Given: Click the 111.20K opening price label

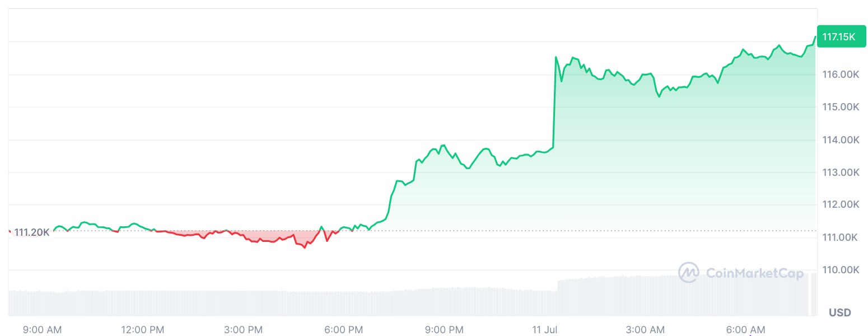Looking at the screenshot, I should 31,232.
